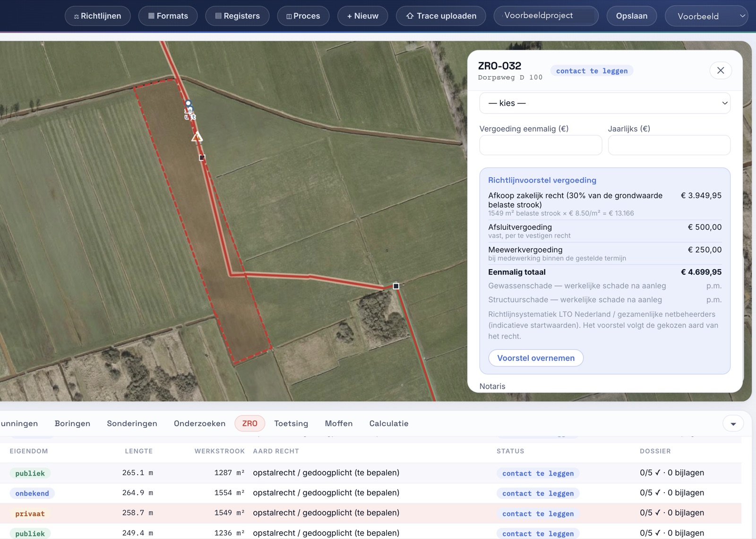Click the Afsluitvergoeding line
This screenshot has height=539, width=756.
click(605, 231)
